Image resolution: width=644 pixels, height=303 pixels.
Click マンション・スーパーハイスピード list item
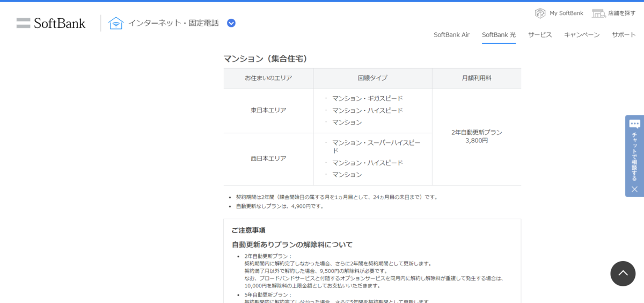[x=376, y=147]
